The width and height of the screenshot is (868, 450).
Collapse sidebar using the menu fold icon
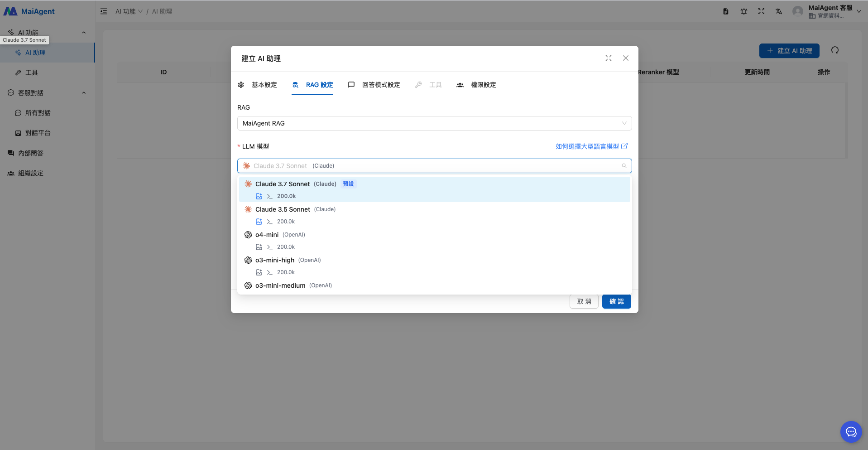104,11
